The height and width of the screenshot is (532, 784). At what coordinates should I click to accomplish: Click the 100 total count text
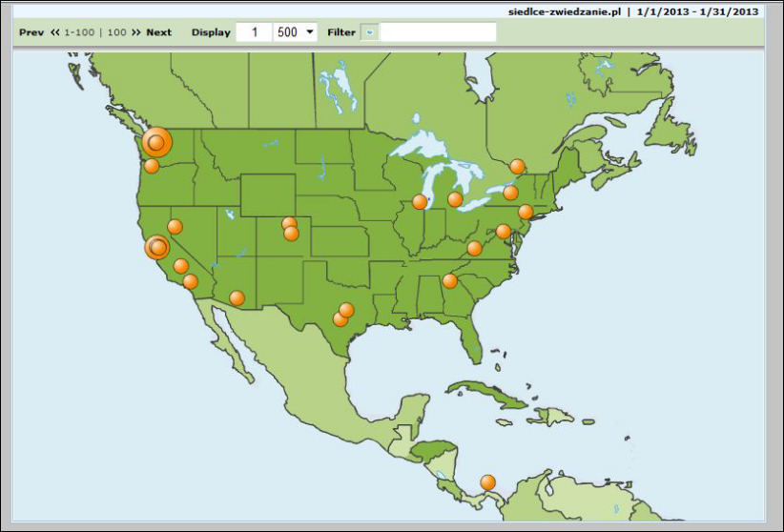point(116,32)
